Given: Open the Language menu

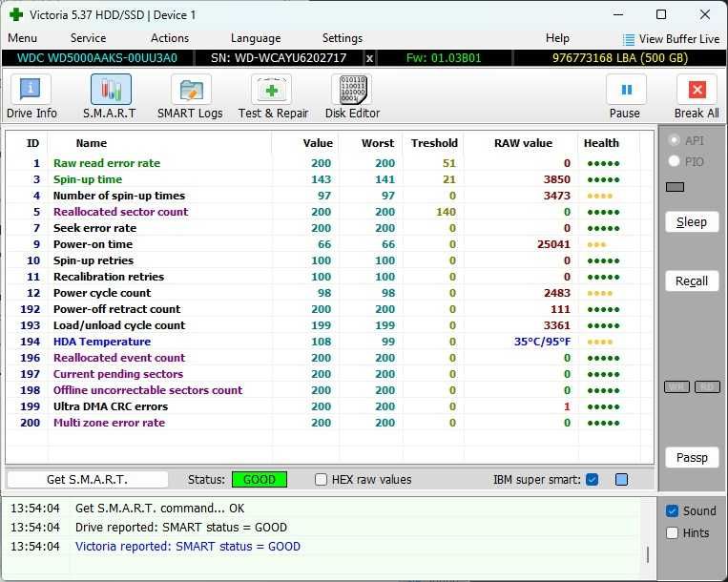Looking at the screenshot, I should (x=256, y=38).
